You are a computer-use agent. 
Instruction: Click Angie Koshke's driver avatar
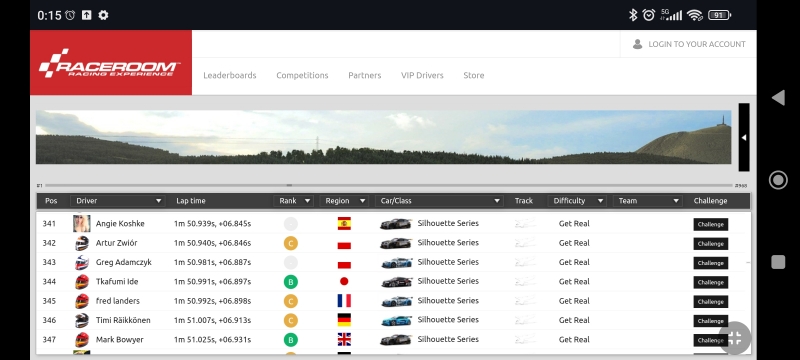coord(82,223)
